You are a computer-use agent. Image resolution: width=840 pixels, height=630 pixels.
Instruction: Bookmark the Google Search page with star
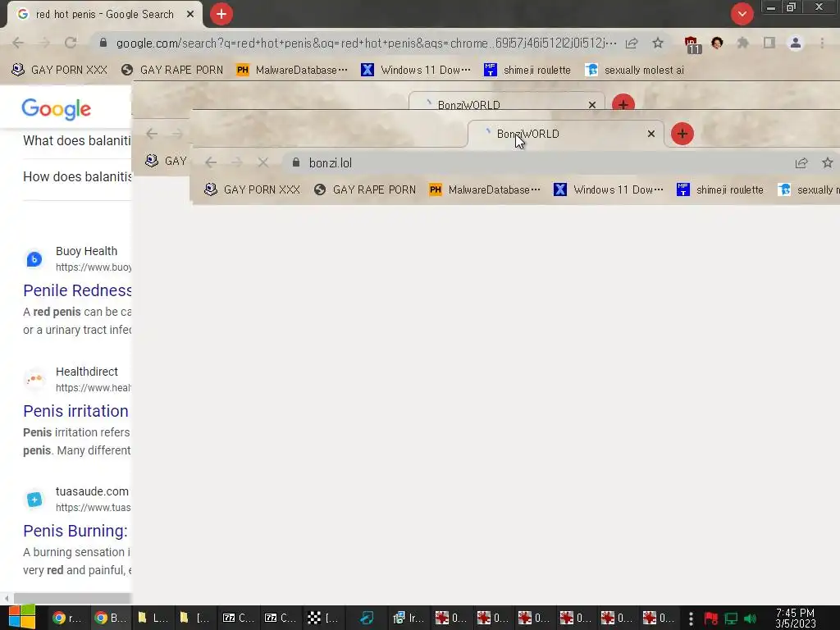pyautogui.click(x=658, y=43)
